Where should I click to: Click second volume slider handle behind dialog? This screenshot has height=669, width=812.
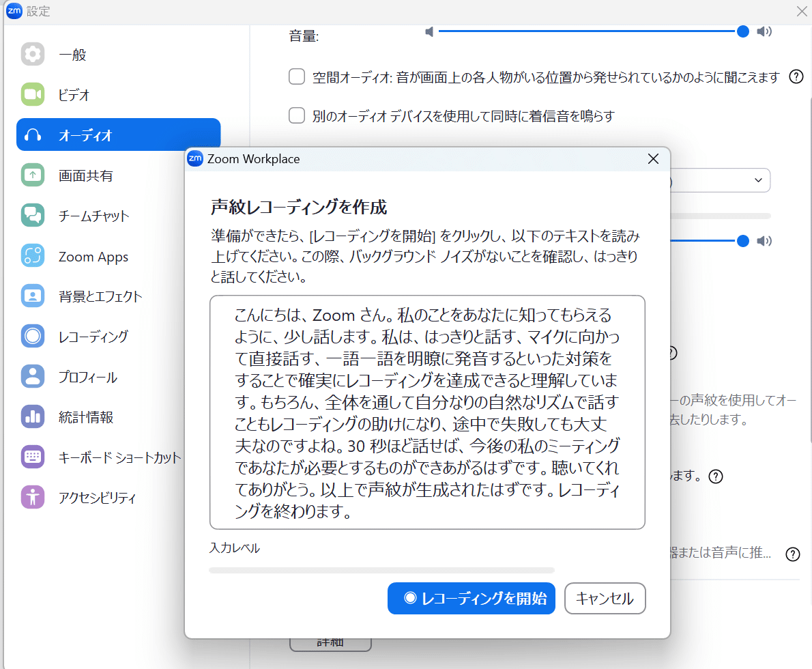(742, 241)
